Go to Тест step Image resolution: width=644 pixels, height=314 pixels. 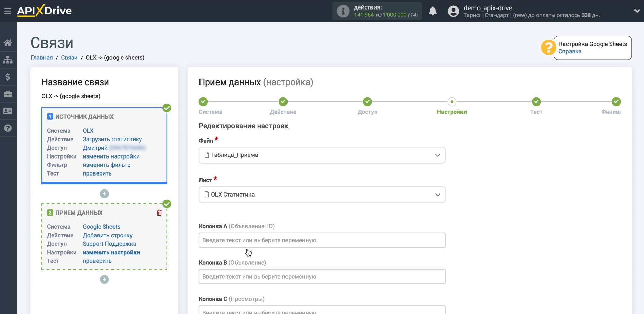[x=536, y=102]
